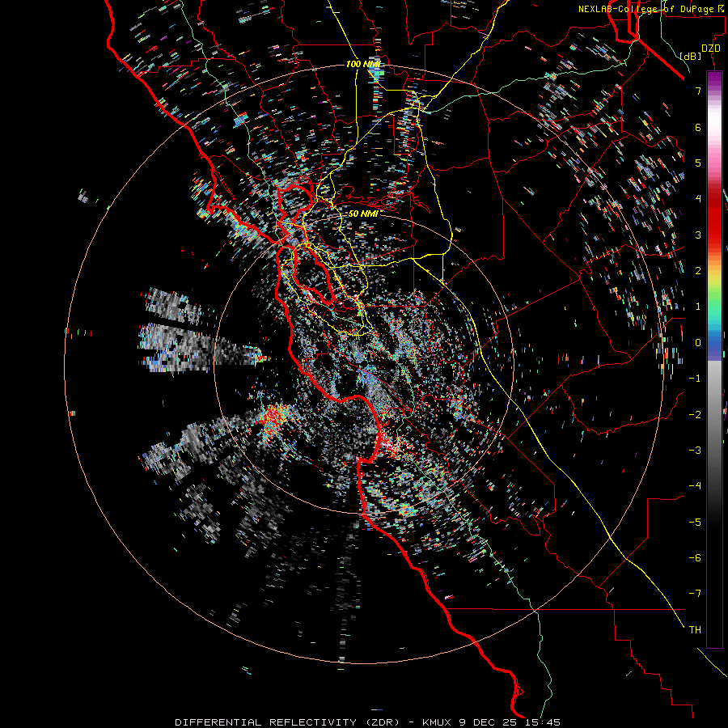This screenshot has height=728, width=728.
Task: Click the 100 NMI range ring label
Action: pos(363,64)
